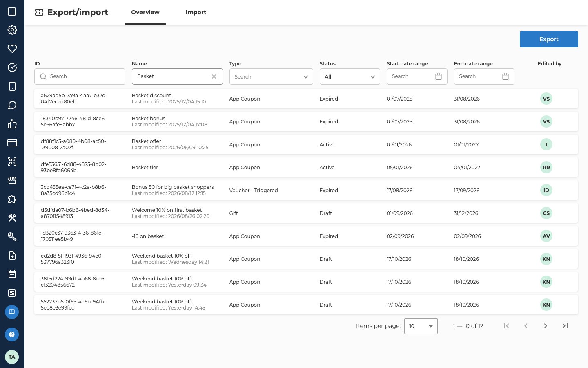Click the ID editor avatar badge
588x368 pixels.
click(546, 190)
